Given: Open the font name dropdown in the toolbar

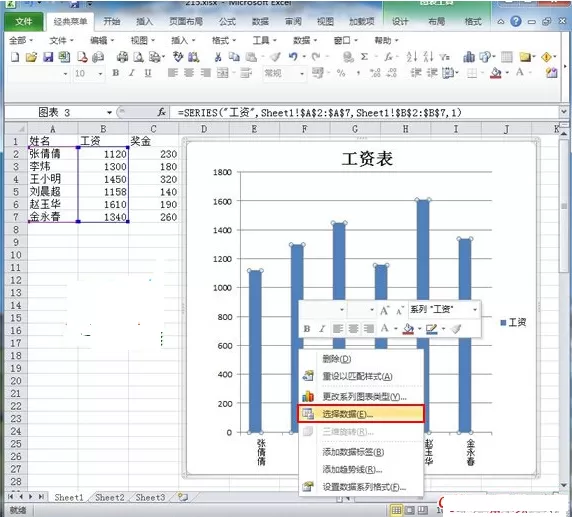Looking at the screenshot, I should (x=65, y=74).
